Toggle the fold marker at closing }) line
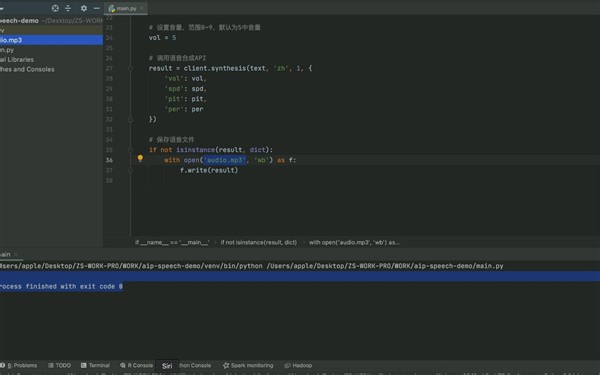Viewport: 600px width, 375px height. (130, 119)
